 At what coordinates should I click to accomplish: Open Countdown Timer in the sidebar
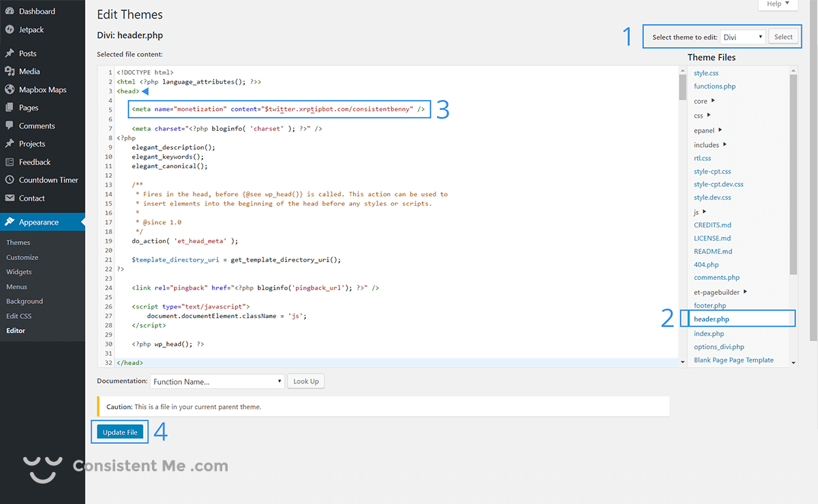pyautogui.click(x=48, y=180)
